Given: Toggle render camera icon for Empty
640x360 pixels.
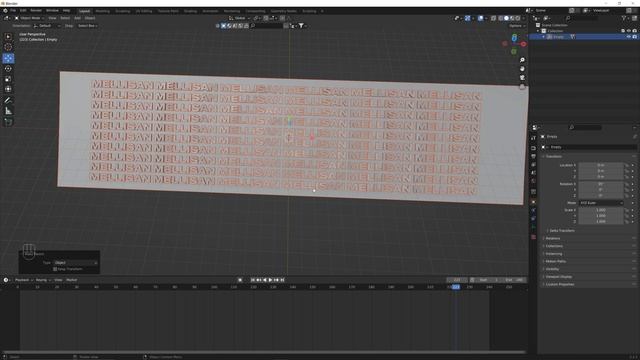Looking at the screenshot, I should pos(634,37).
